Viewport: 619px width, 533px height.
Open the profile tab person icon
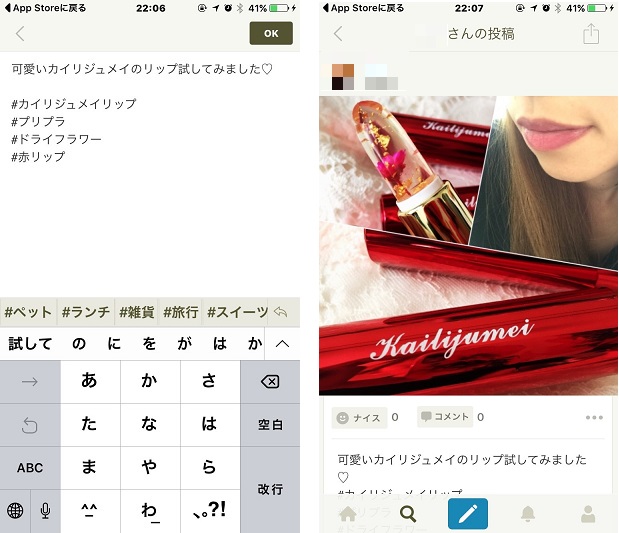[x=588, y=514]
